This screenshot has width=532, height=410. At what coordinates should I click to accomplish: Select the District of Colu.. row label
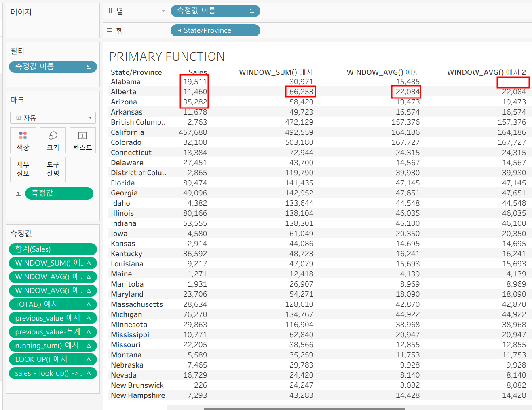point(138,173)
